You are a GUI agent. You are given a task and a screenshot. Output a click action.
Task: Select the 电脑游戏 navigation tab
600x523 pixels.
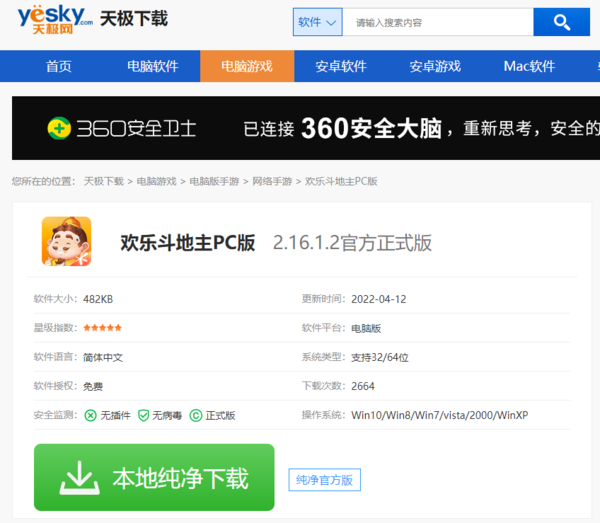246,66
